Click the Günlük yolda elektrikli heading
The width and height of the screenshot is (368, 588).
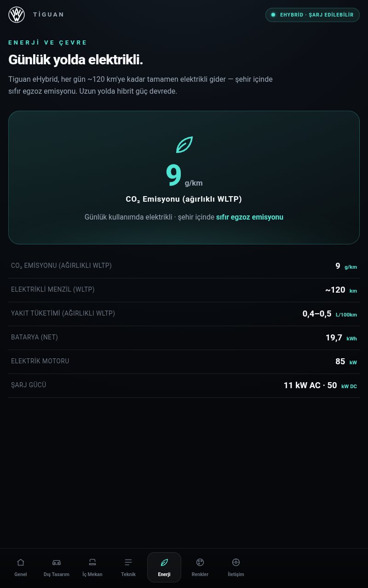pos(76,60)
